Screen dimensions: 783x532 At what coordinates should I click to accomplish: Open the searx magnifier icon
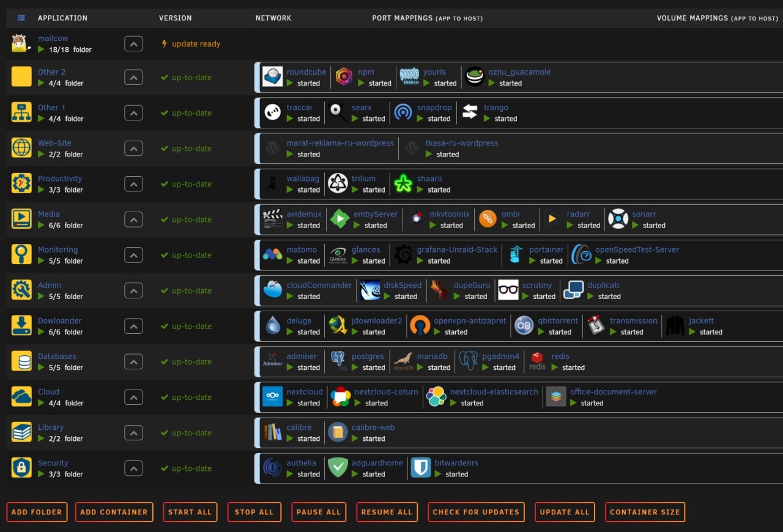point(338,113)
